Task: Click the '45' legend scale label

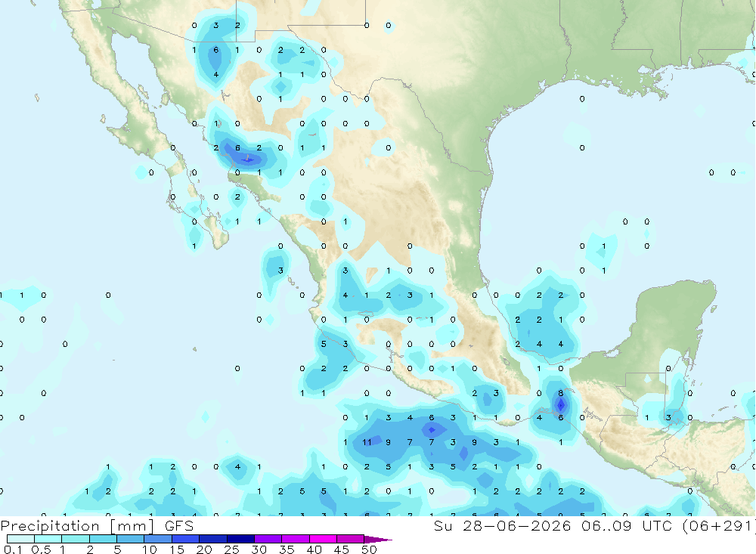Action: pos(342,549)
